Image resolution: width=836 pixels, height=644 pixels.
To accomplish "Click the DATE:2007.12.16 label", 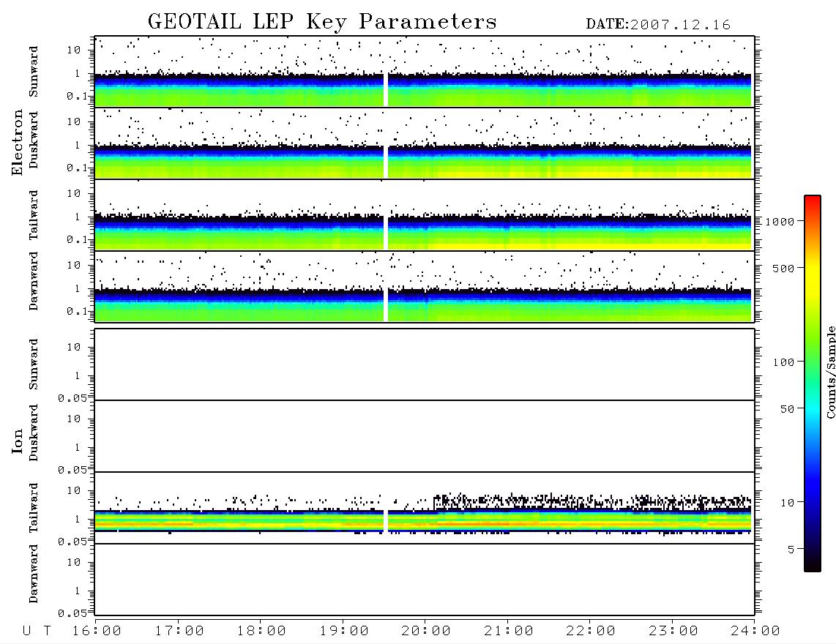I will point(658,25).
